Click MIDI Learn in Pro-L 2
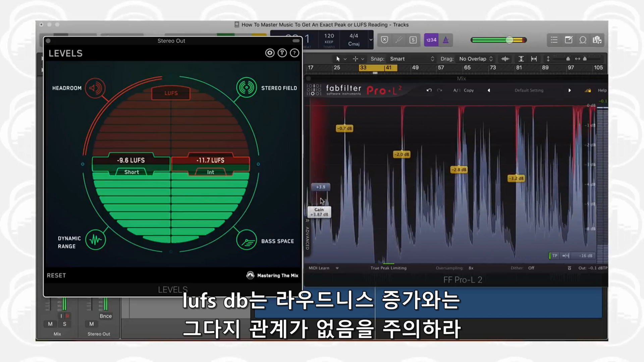Screen dimensions: 644x362 [319, 268]
